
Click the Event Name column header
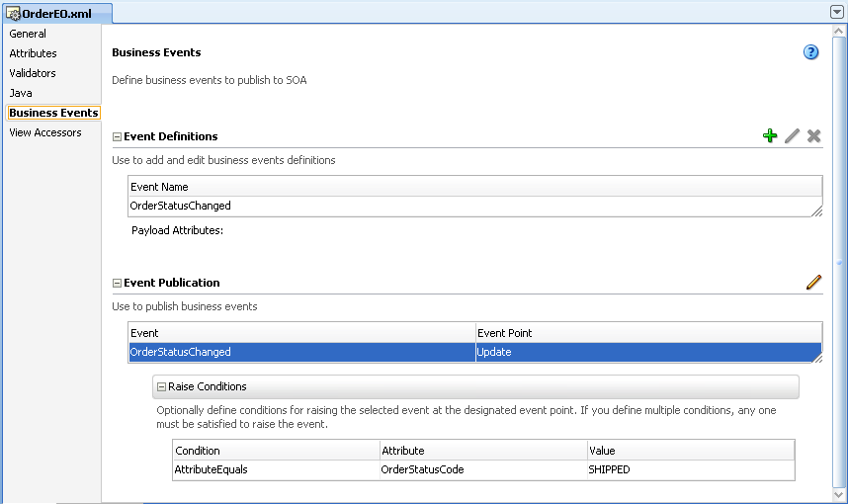[159, 187]
